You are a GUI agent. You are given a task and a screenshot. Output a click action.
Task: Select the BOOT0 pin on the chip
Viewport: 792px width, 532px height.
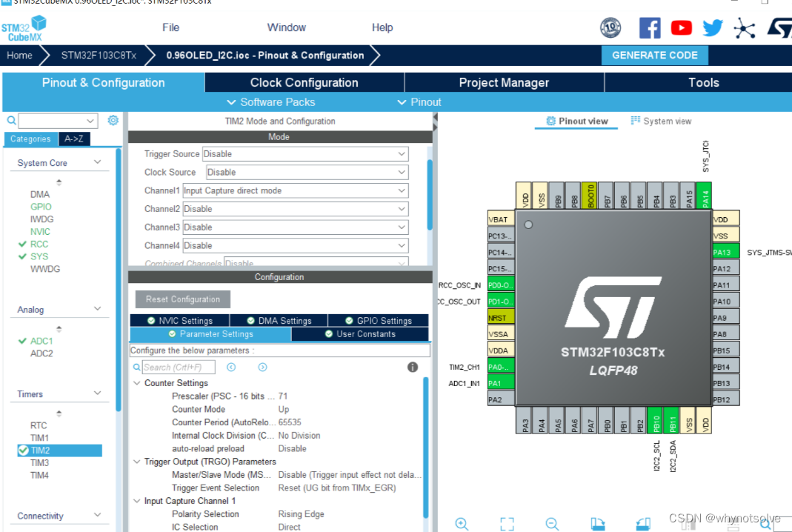click(x=590, y=196)
